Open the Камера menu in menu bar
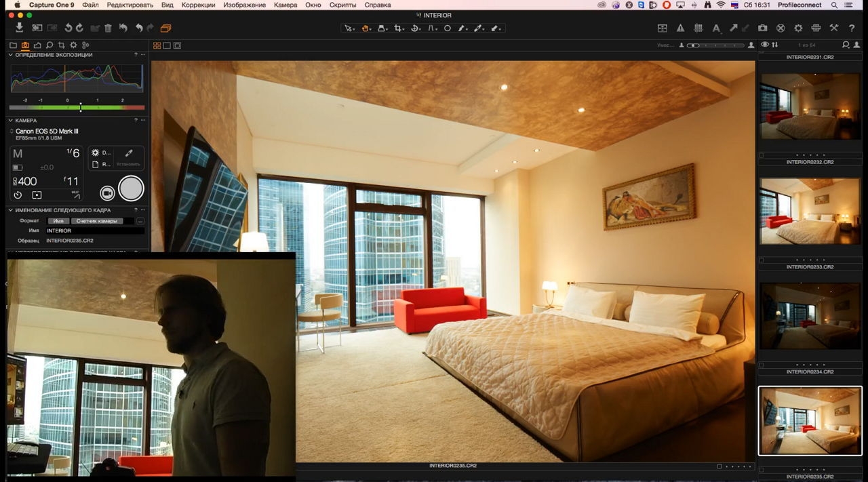 coord(285,5)
